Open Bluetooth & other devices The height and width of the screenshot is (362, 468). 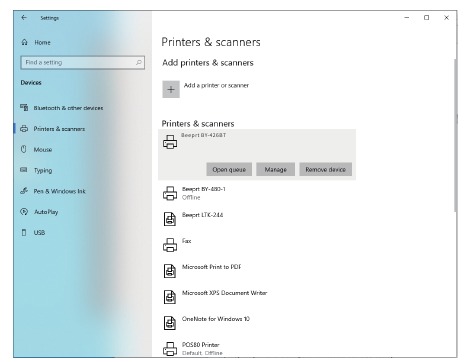(x=68, y=108)
